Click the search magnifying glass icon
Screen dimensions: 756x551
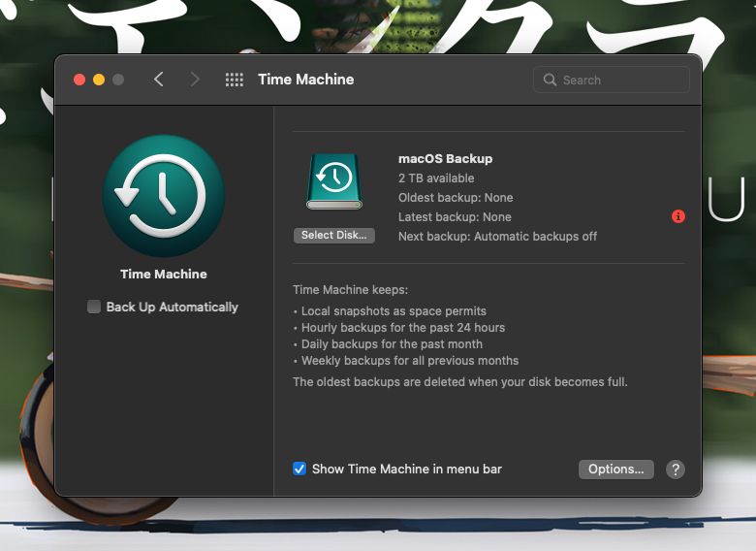(550, 80)
